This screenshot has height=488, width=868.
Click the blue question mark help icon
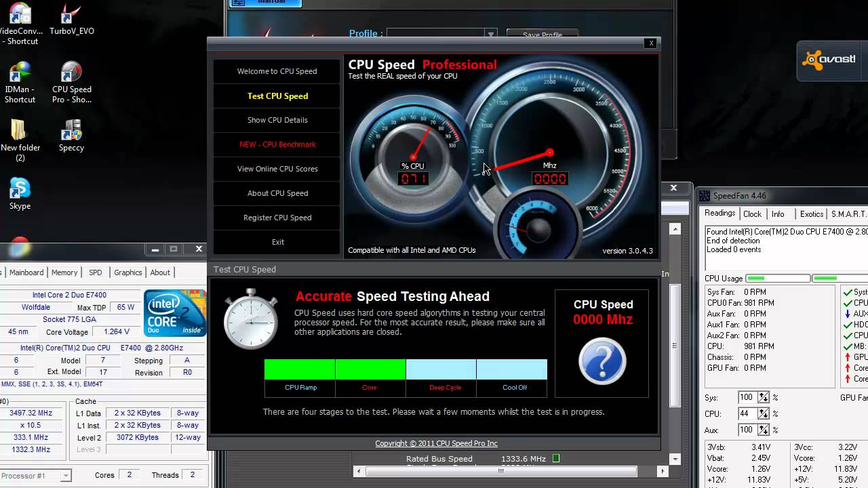click(602, 361)
